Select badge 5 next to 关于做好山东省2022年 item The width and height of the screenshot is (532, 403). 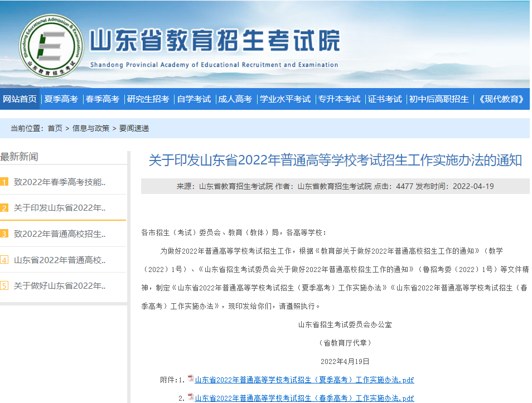(6, 285)
